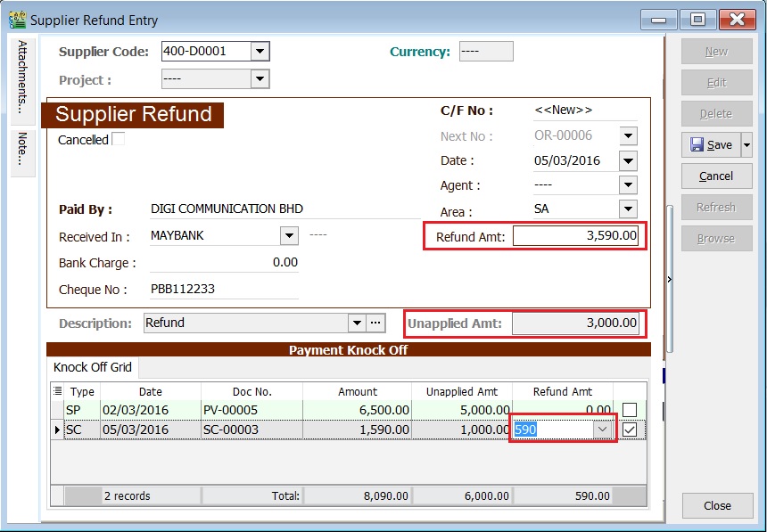Screen dimensions: 767x532
Task: Click the Description ellipsis button
Action: click(x=375, y=323)
